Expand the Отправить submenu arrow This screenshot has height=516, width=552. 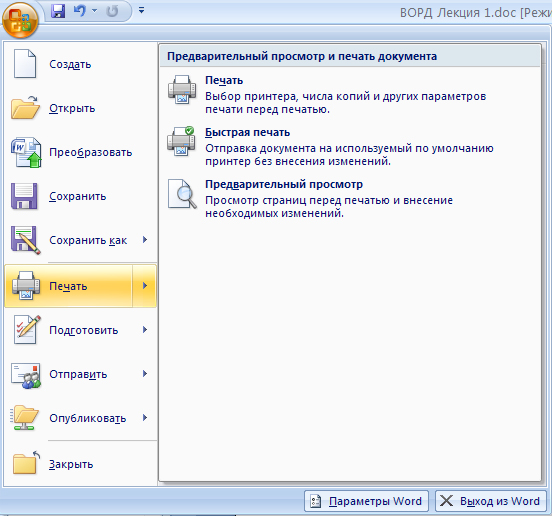(145, 373)
